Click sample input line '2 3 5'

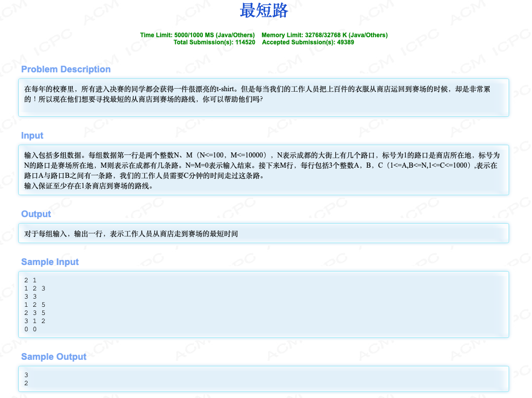click(x=35, y=313)
